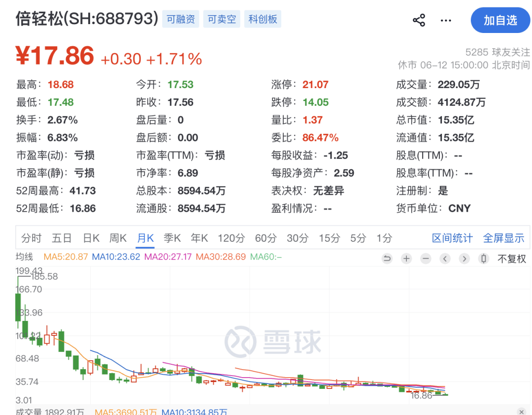Click the current price ¥17.86
This screenshot has width=532, height=415.
[55, 55]
